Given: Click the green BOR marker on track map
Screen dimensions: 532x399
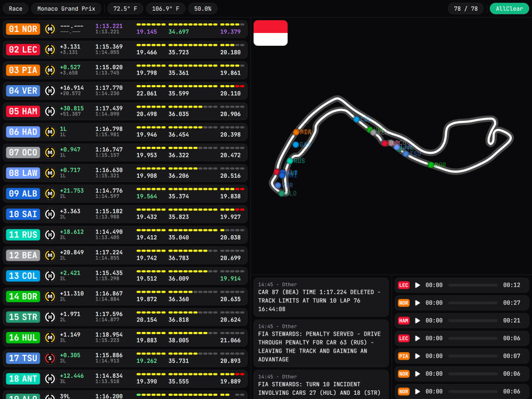Looking at the screenshot, I should (x=431, y=165).
